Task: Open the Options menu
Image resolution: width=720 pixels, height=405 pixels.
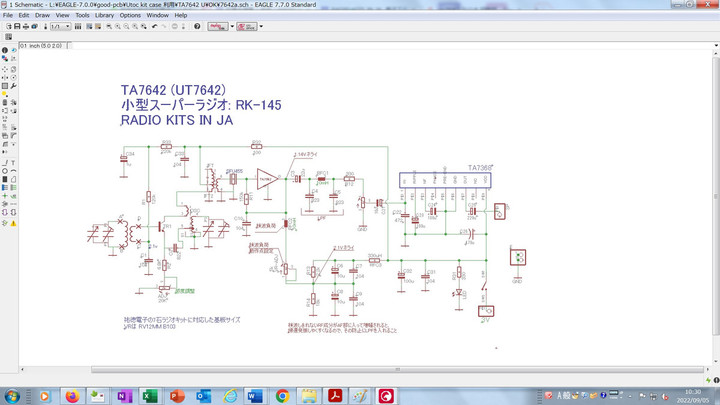Action: pos(131,16)
